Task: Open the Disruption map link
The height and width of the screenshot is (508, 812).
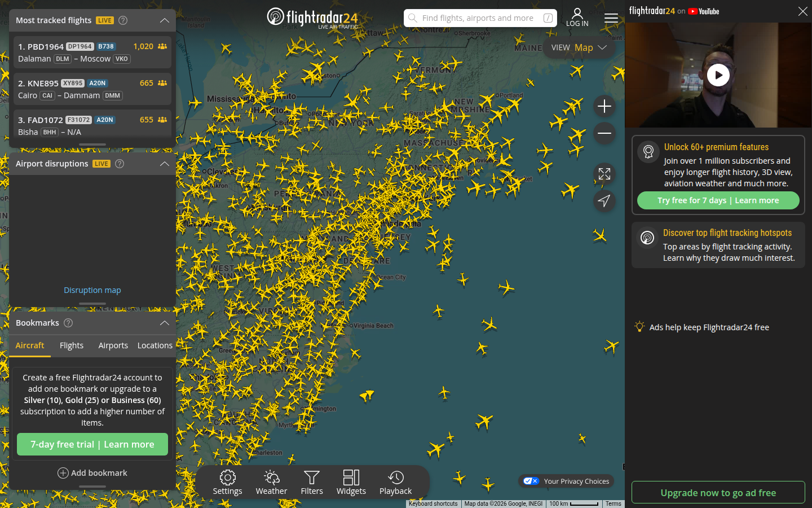Action: point(92,290)
